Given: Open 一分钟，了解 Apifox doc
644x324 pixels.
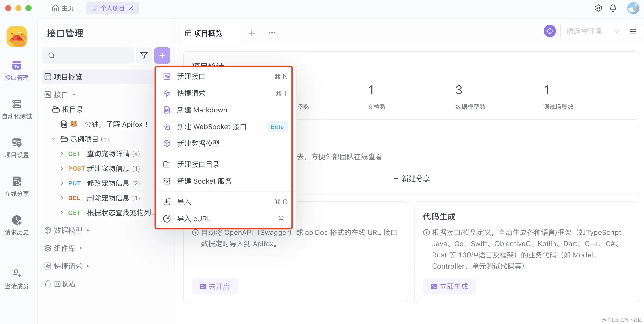Looking at the screenshot, I should click(104, 124).
